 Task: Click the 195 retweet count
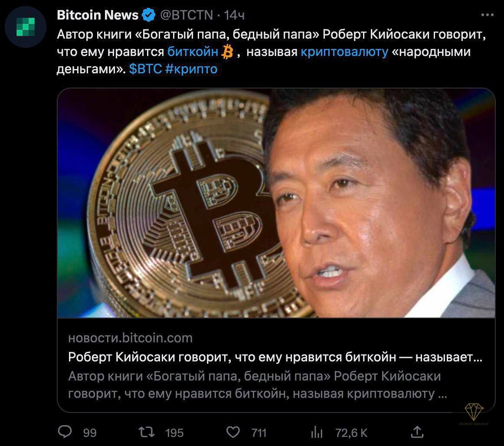point(174,433)
